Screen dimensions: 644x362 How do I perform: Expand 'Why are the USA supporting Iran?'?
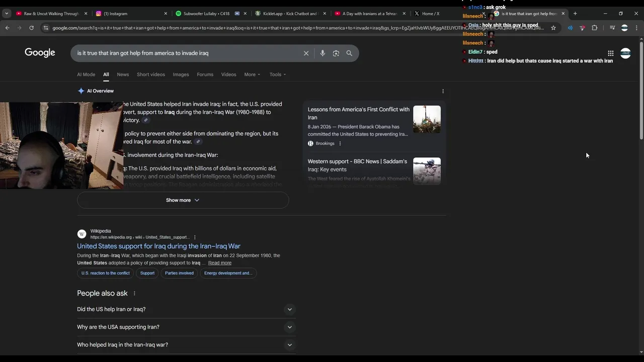185,327
